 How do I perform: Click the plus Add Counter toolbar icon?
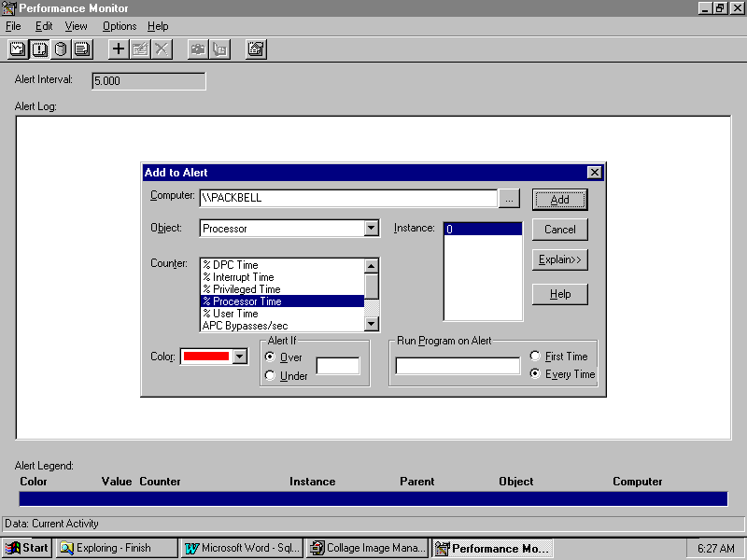(x=119, y=49)
